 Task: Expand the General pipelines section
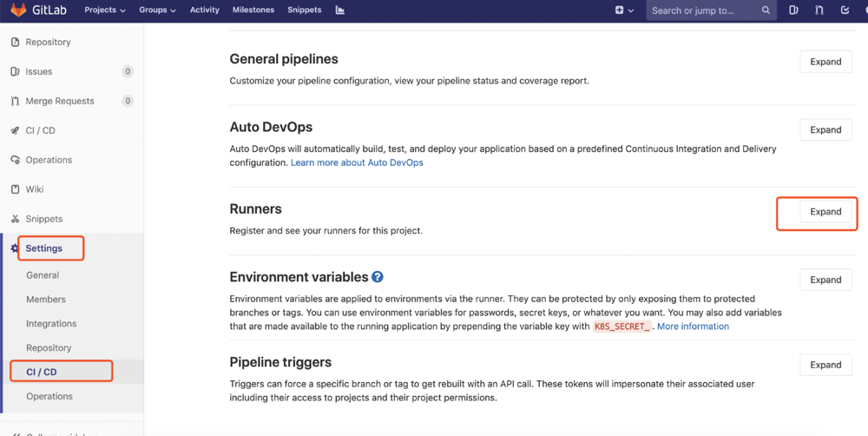[825, 62]
